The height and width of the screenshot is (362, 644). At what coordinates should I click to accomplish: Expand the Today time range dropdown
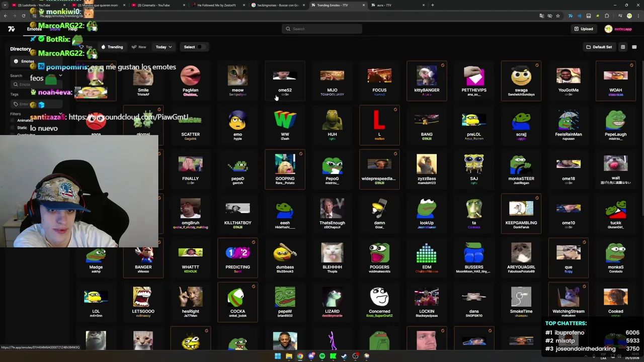pos(164,47)
